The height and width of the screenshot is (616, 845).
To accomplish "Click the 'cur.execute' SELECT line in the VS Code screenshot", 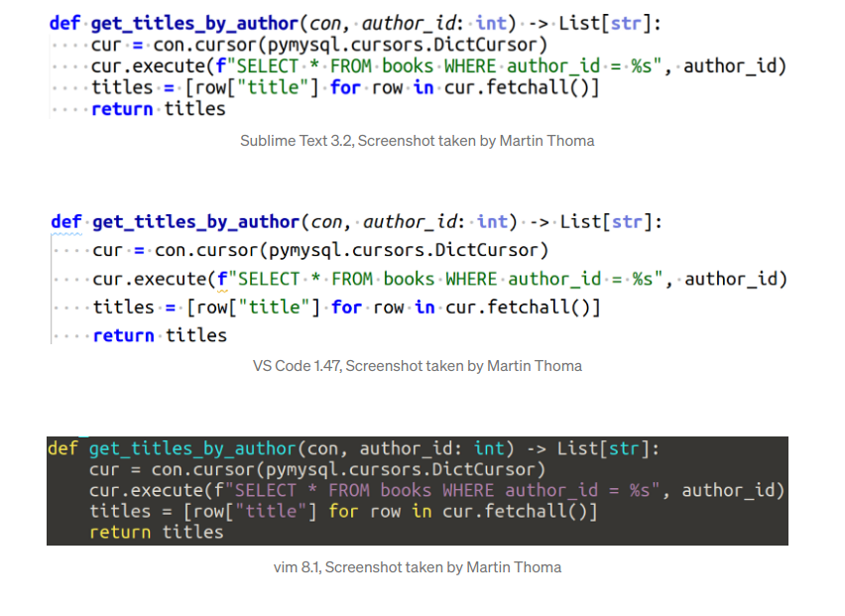I will click(x=439, y=279).
